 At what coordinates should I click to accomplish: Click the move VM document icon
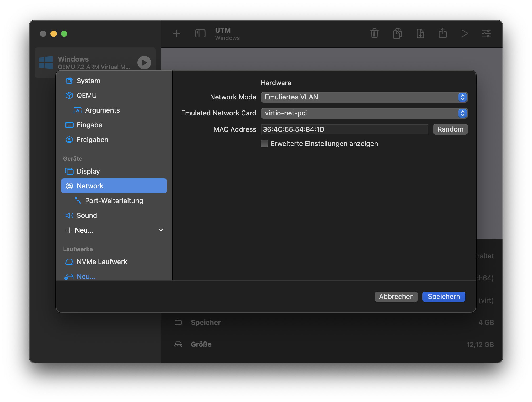click(420, 33)
